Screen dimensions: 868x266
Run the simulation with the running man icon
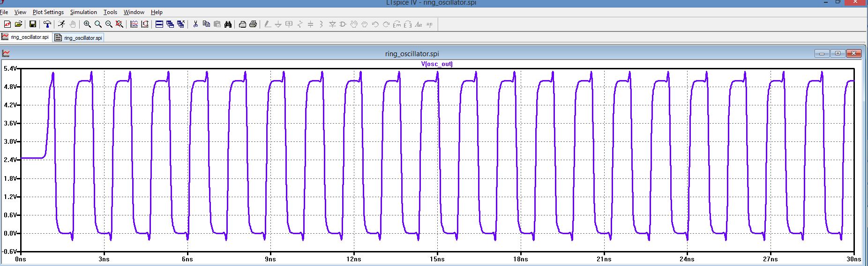coord(61,24)
